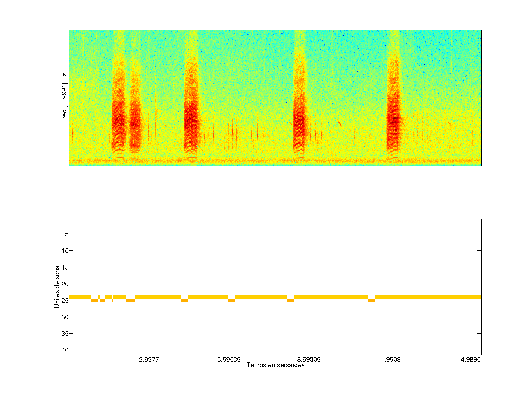The height and width of the screenshot is (399, 532).
Task: Click the 'Temps en secondes' axis title
Action: 275,365
